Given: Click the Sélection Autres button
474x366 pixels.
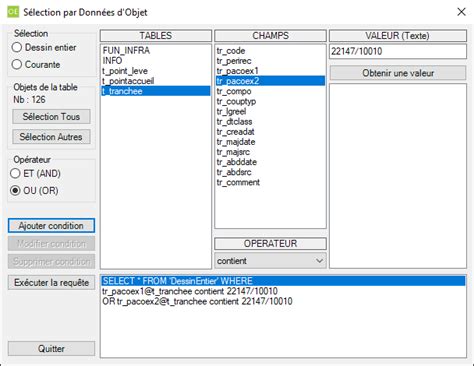Looking at the screenshot, I should tap(51, 137).
